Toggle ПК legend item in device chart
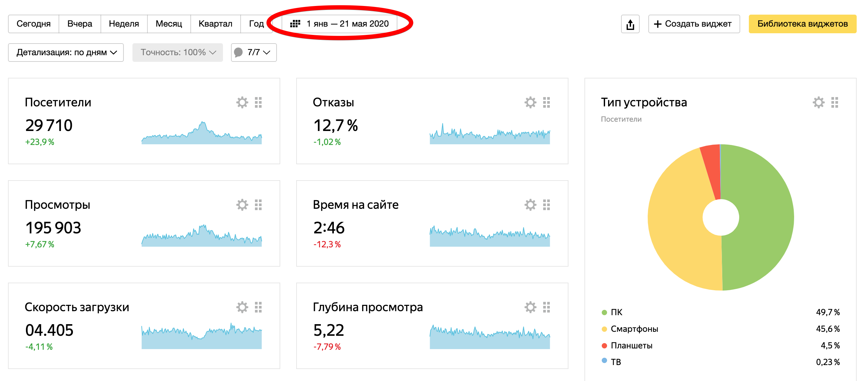This screenshot has height=381, width=868. 616,312
